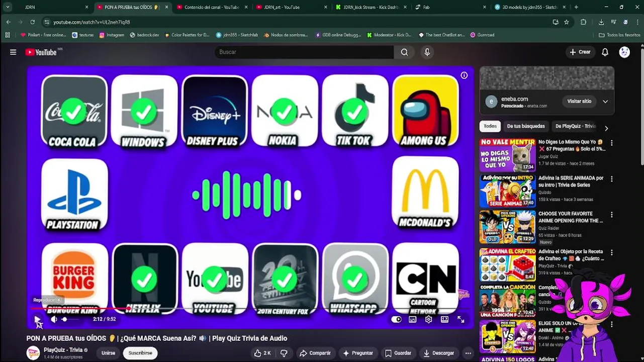Enter fullscreen mode
The height and width of the screenshot is (362, 644).
(x=461, y=319)
